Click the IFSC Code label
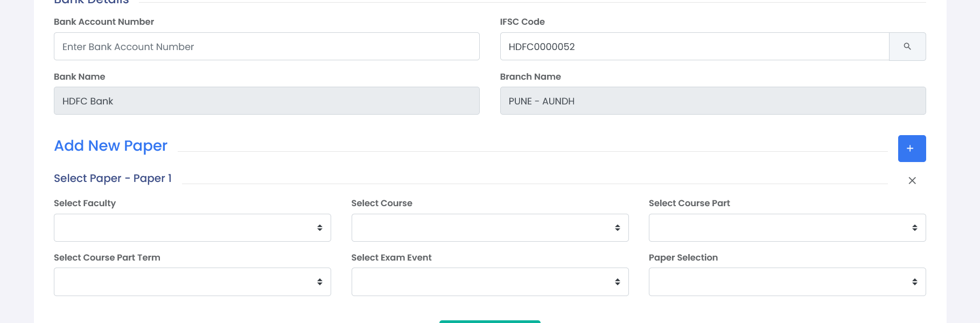Image resolution: width=980 pixels, height=323 pixels. pos(522,22)
